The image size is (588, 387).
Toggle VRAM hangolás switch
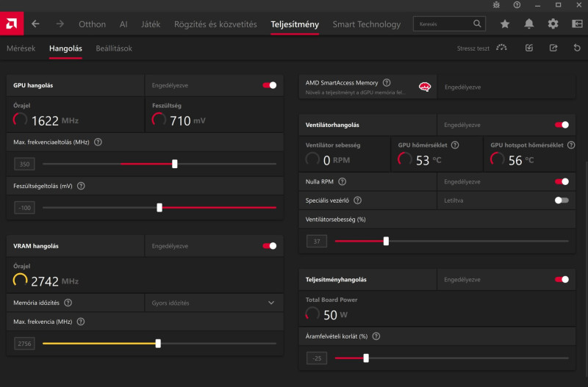[x=270, y=246]
